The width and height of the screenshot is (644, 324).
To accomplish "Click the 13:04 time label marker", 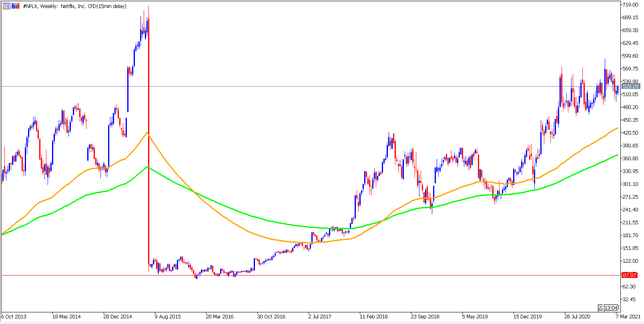I will [611, 308].
